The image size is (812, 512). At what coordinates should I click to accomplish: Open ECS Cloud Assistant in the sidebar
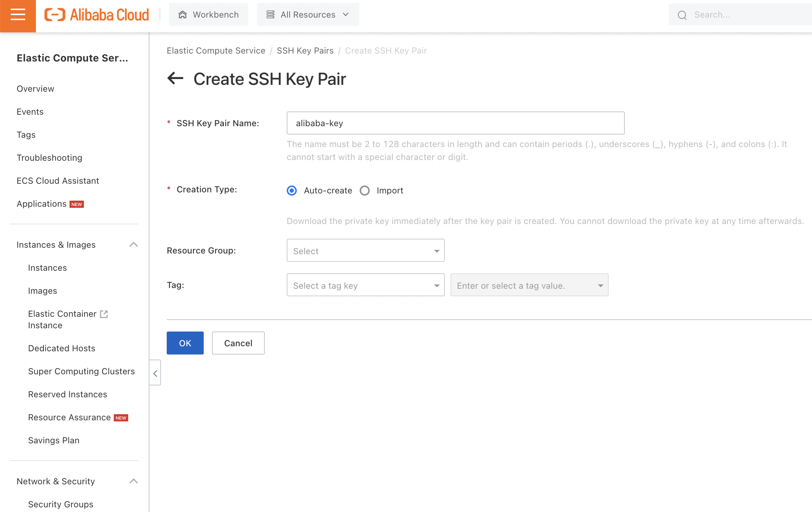(x=57, y=181)
